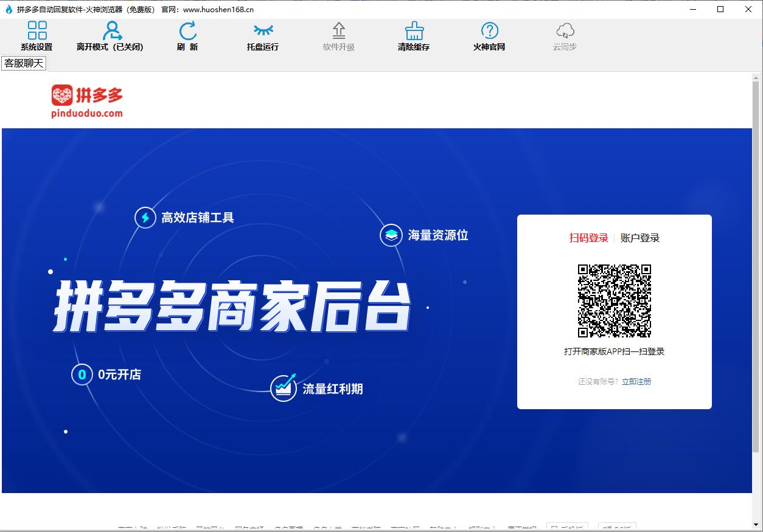Switch to 账户登录 account login tab
The image size is (763, 532).
(x=640, y=238)
